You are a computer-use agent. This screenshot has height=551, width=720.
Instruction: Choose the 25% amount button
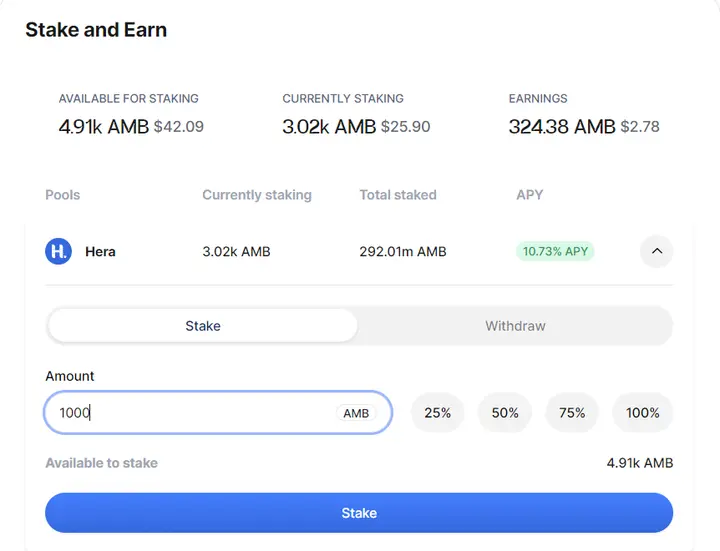click(x=438, y=412)
